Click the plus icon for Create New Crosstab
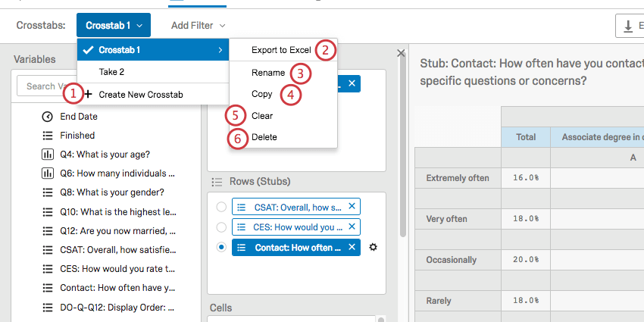 [x=88, y=95]
